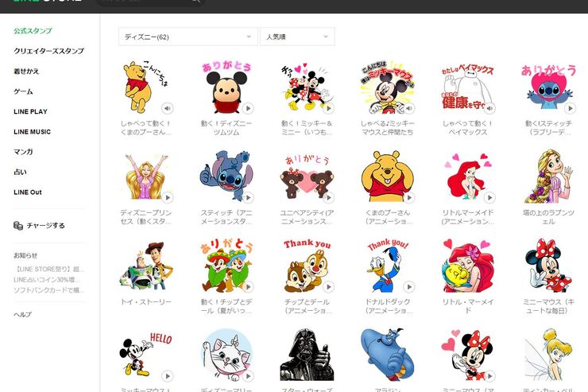Click チャージする coin icon

(18, 226)
